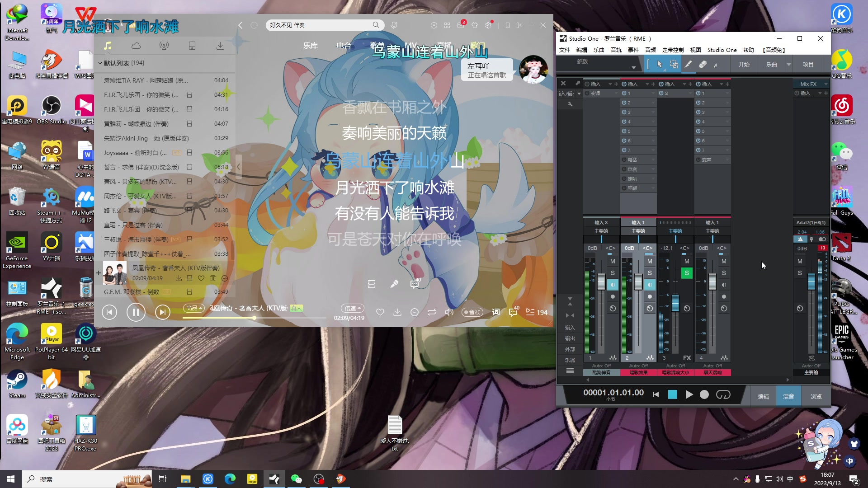Screen dimensions: 868x488
Task: Select the Range tool in Studio One
Action: tap(674, 65)
